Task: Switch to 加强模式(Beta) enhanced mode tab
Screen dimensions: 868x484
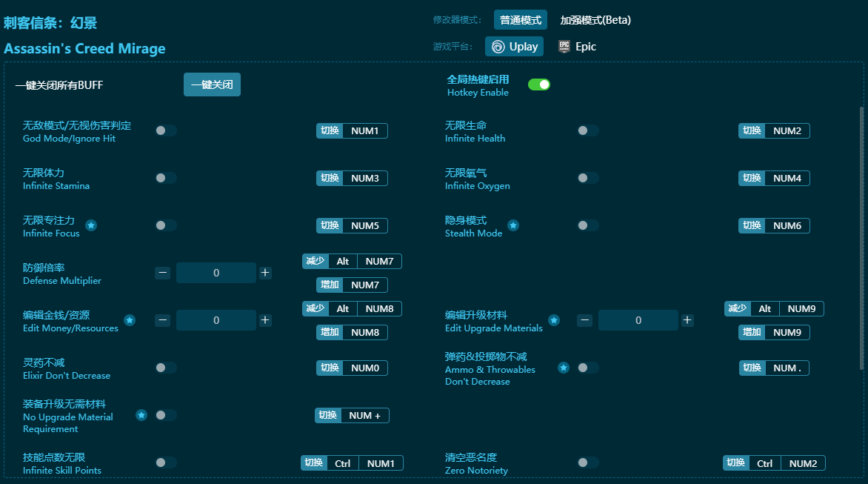Action: click(595, 20)
